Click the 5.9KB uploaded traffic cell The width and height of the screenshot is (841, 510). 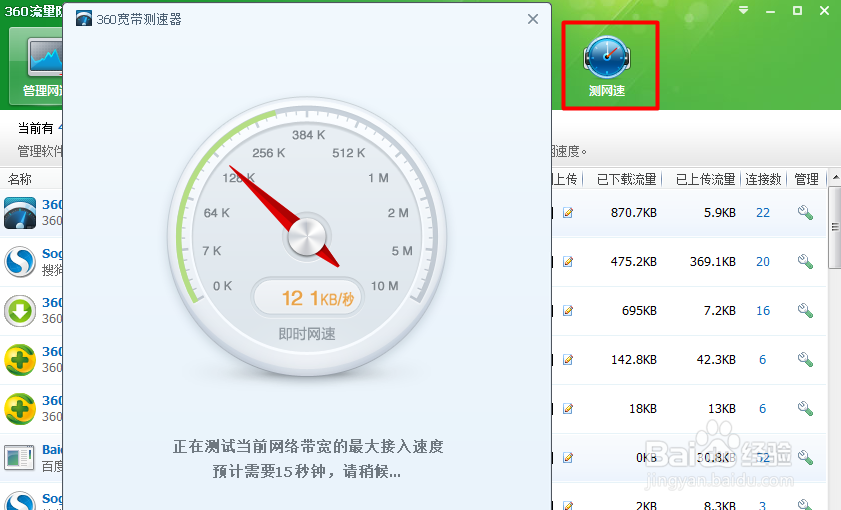pos(719,213)
